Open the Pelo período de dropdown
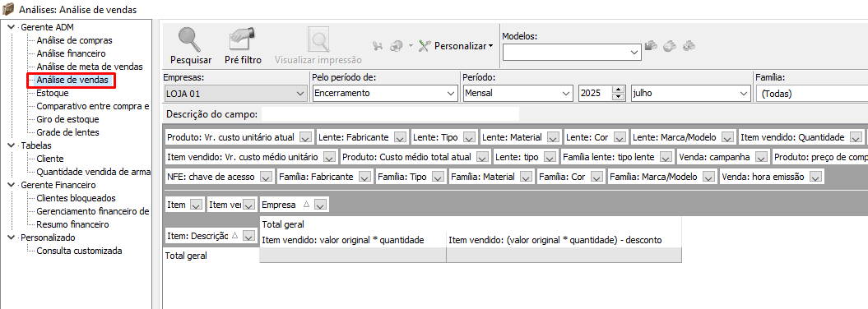This screenshot has width=868, height=309. (384, 94)
